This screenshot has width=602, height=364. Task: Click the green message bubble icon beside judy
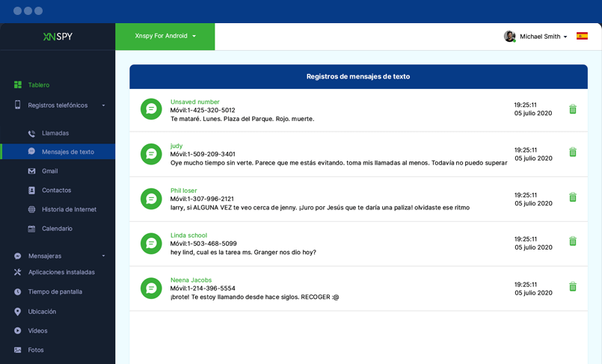point(151,154)
